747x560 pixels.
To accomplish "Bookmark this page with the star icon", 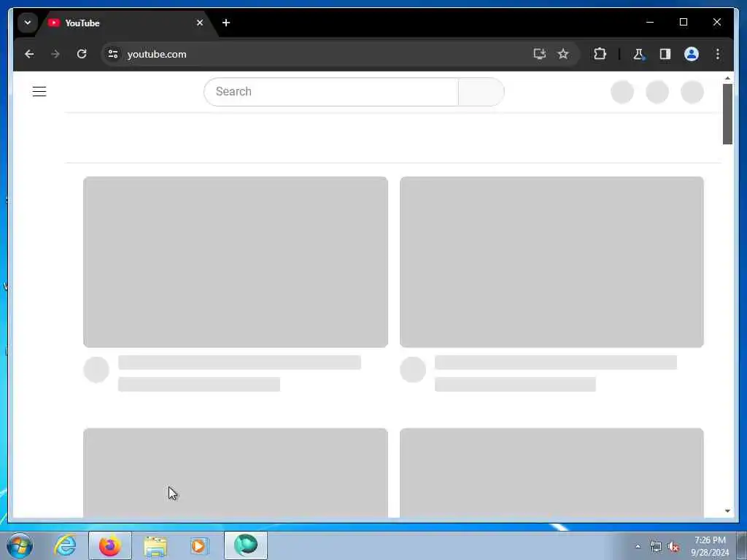I will 563,54.
